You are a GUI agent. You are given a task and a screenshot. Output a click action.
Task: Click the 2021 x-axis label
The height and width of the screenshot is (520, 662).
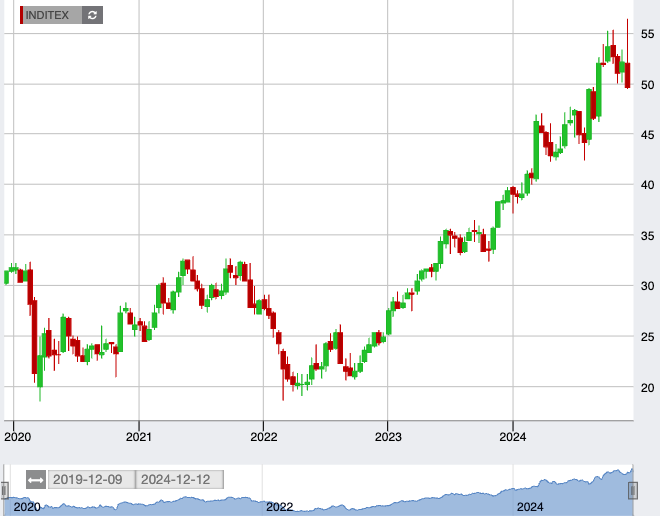(139, 437)
